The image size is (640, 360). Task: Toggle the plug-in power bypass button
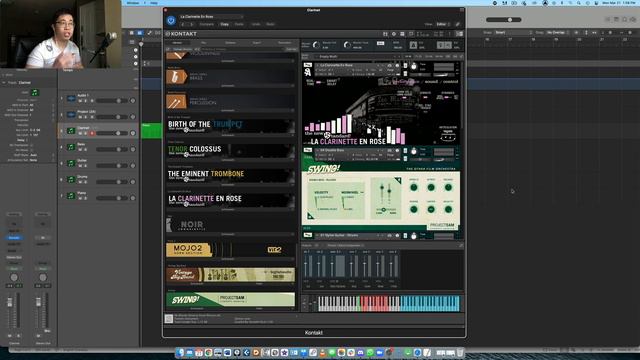(171, 20)
